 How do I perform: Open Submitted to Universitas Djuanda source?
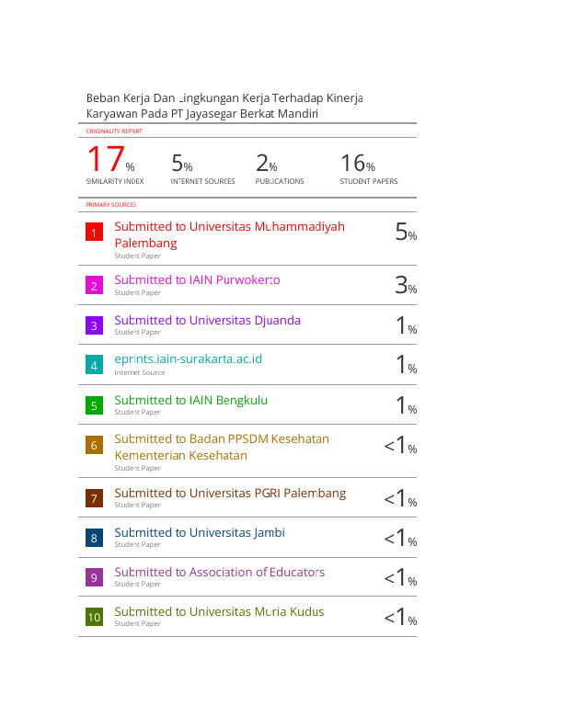coord(207,321)
